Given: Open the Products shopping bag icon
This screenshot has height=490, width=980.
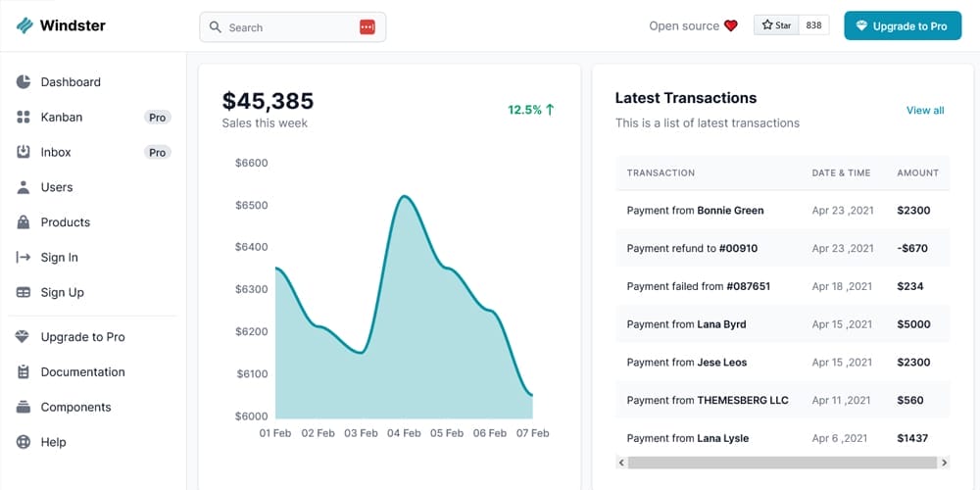Looking at the screenshot, I should tap(24, 222).
